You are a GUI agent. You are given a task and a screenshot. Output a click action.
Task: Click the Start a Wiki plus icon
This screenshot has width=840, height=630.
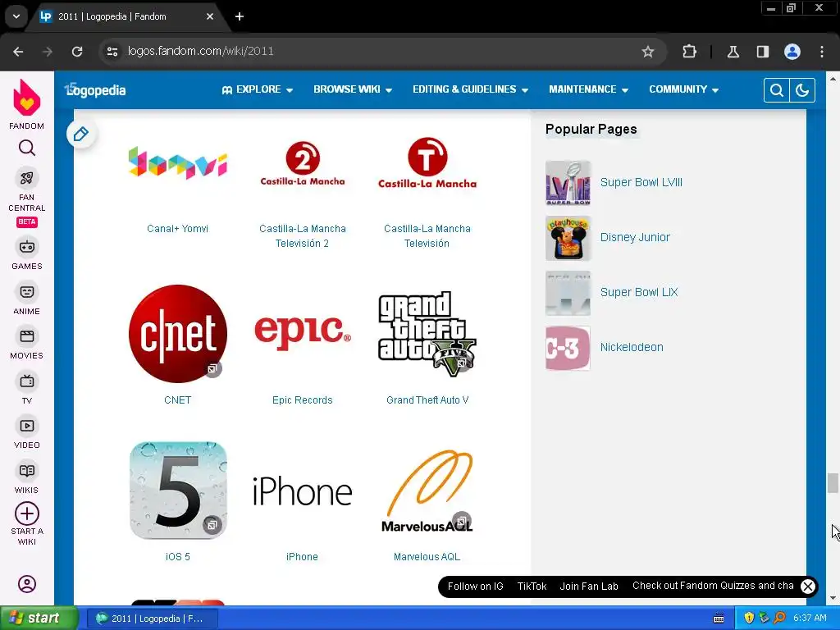coord(27,514)
